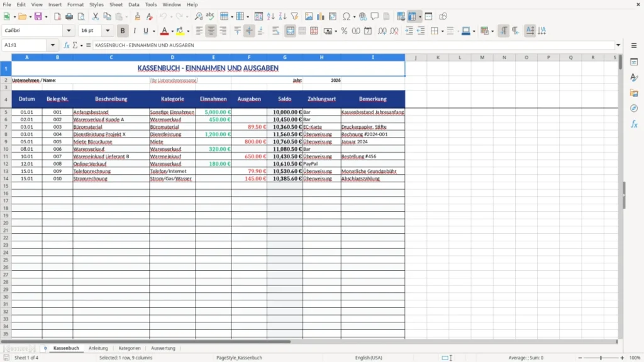This screenshot has width=644, height=362.
Task: Open Borders dropdown arrow
Action: (442, 31)
